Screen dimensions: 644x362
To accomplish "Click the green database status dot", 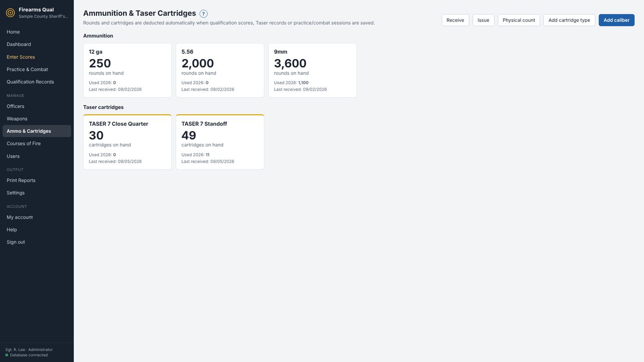I will [7, 355].
